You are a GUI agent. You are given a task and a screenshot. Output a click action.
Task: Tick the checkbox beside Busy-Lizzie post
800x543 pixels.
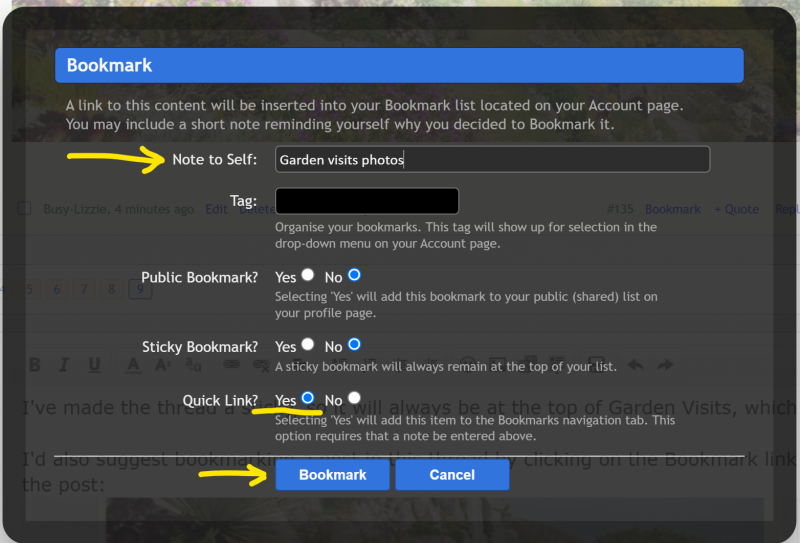[x=25, y=210]
